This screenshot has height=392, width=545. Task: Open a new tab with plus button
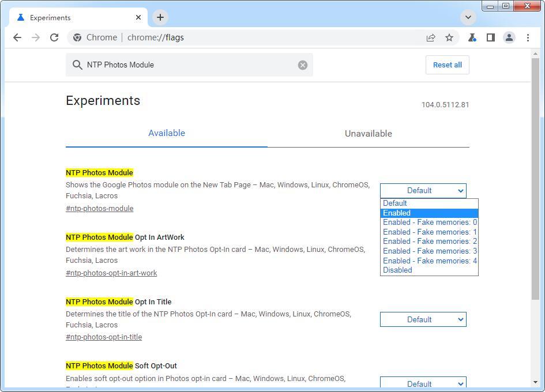[x=160, y=17]
